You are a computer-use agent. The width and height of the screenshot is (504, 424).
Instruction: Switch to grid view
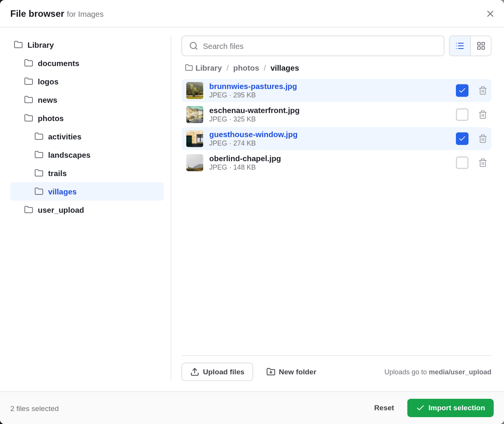pos(481,46)
